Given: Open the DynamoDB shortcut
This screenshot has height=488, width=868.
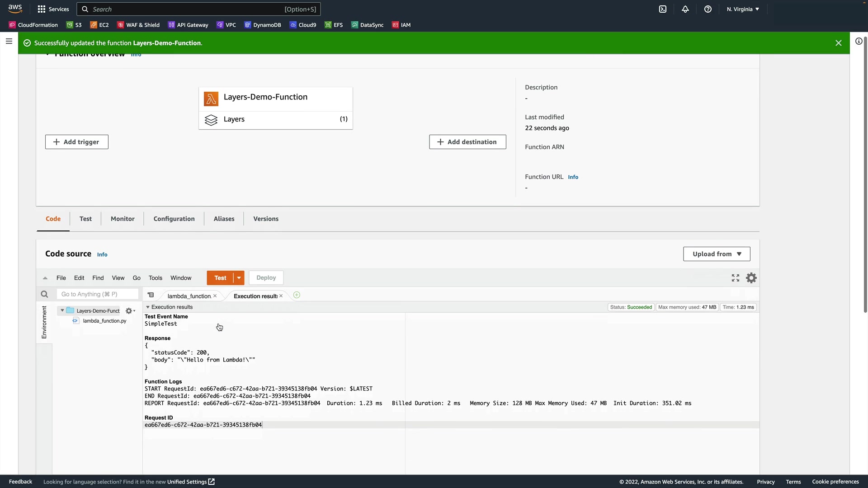Looking at the screenshot, I should [x=263, y=25].
